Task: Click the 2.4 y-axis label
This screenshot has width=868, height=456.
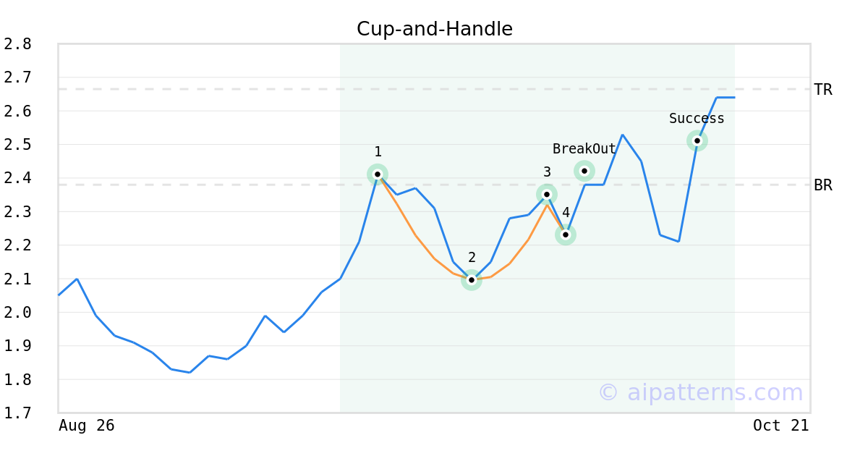Action: pyautogui.click(x=17, y=178)
